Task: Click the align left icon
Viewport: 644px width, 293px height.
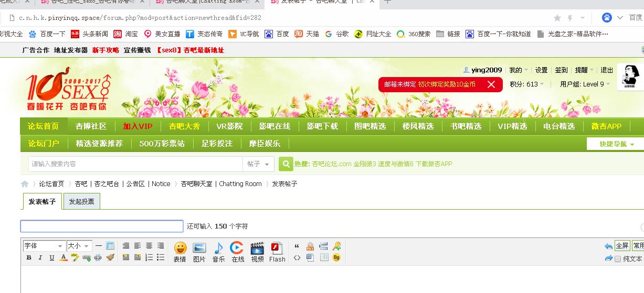Action: 137,246
